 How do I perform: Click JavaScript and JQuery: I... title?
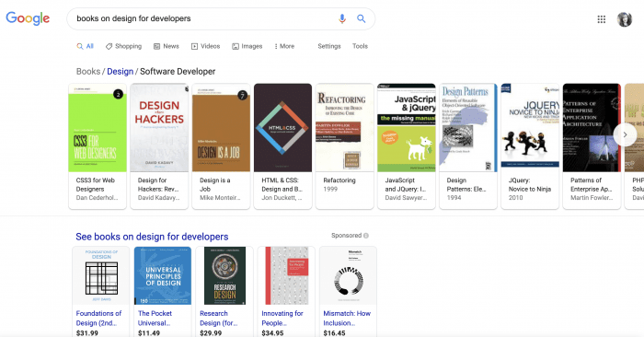tap(406, 184)
